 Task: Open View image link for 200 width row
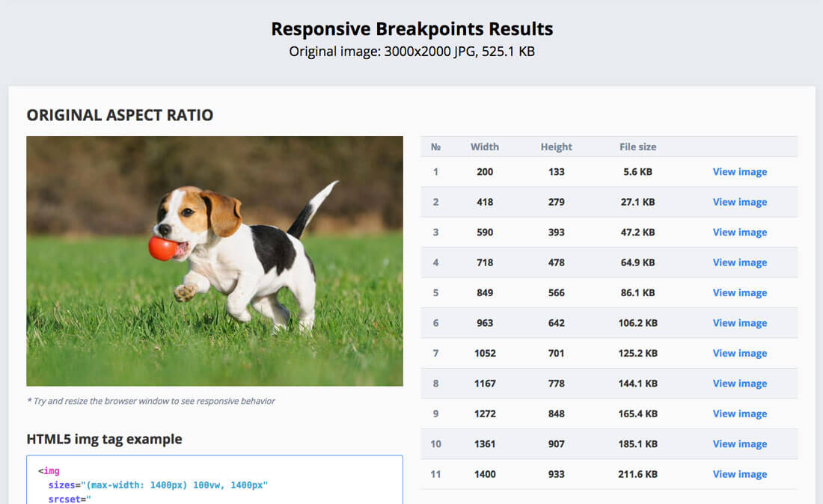(739, 172)
